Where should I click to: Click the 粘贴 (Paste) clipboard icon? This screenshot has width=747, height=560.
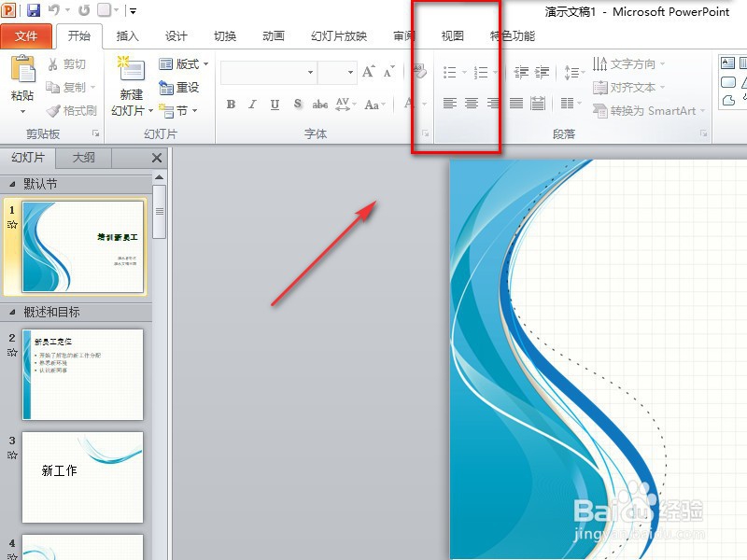(22, 69)
